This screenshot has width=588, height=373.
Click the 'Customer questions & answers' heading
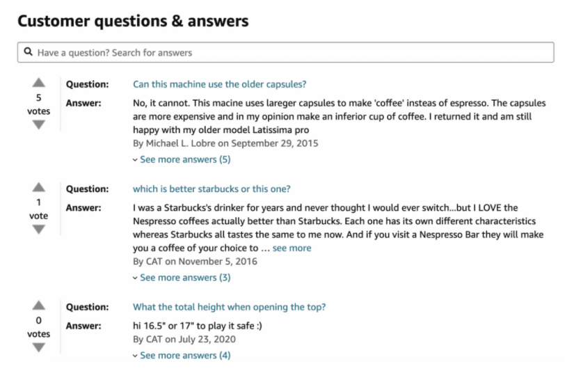coord(133,21)
